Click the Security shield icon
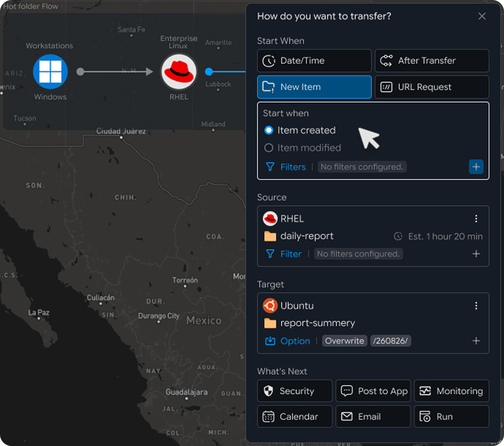The image size is (504, 446). [268, 391]
